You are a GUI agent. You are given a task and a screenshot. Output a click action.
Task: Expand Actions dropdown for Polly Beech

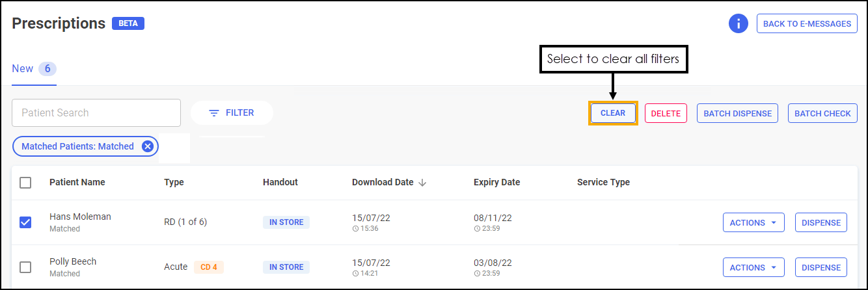[753, 267]
